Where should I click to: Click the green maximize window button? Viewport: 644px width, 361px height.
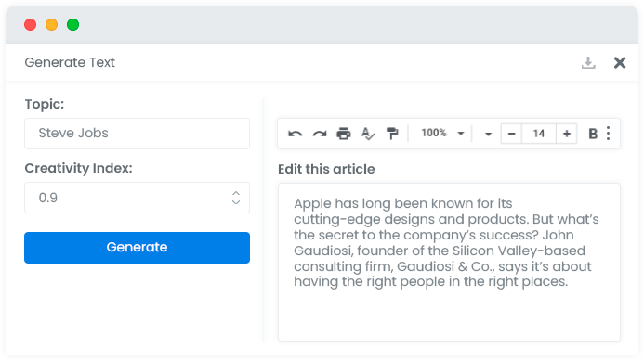[73, 25]
